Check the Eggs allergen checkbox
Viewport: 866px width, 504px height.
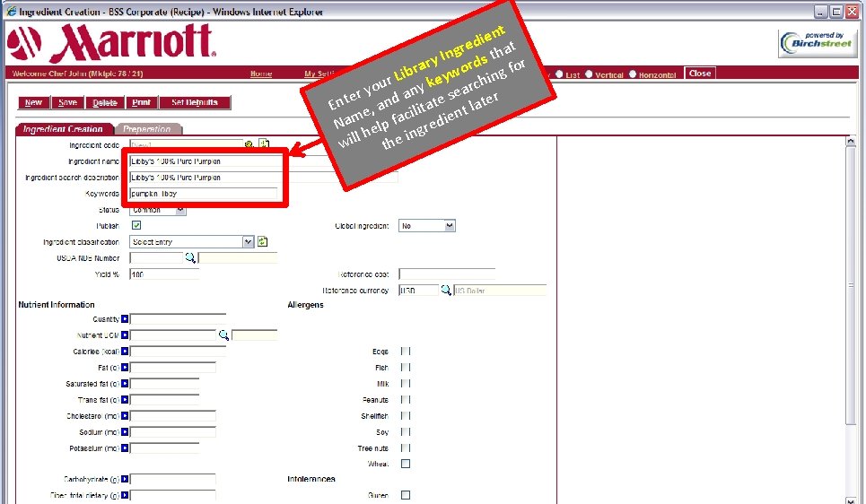point(406,351)
